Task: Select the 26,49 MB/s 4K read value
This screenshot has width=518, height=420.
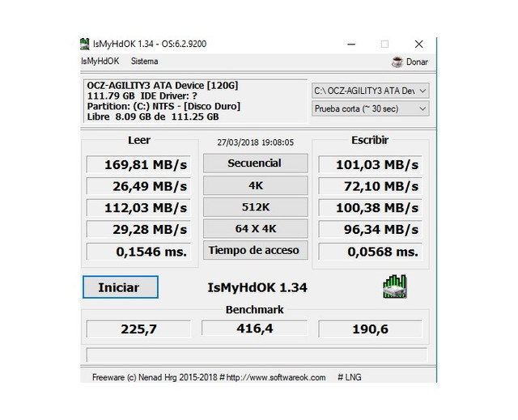Action: coord(138,186)
